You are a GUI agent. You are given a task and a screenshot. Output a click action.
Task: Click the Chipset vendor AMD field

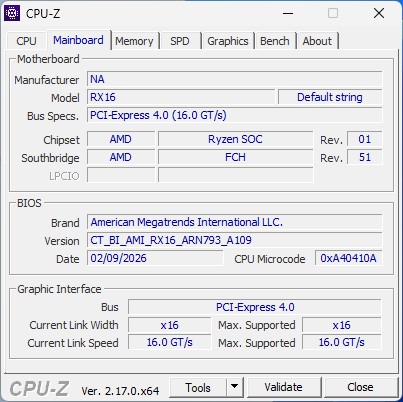pos(121,139)
